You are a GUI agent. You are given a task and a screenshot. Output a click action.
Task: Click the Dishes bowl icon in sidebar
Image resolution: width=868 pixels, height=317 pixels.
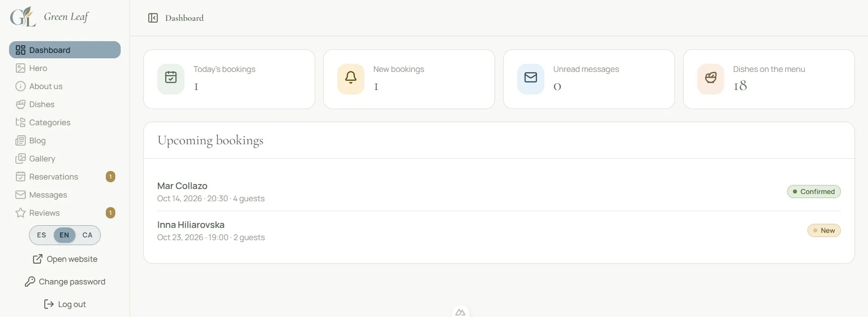click(20, 104)
